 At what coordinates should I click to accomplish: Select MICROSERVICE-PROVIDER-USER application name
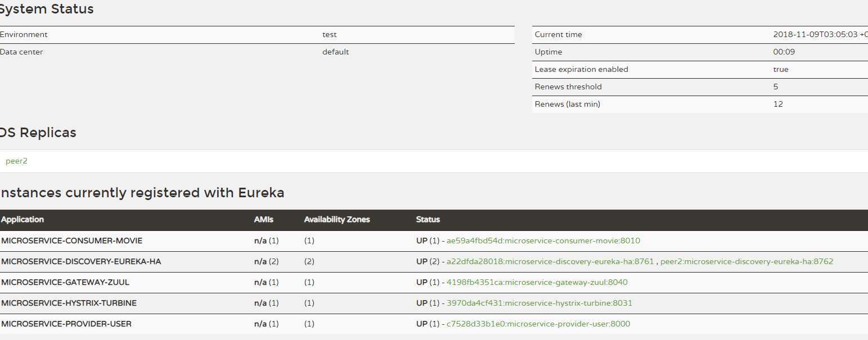pyautogui.click(x=66, y=324)
